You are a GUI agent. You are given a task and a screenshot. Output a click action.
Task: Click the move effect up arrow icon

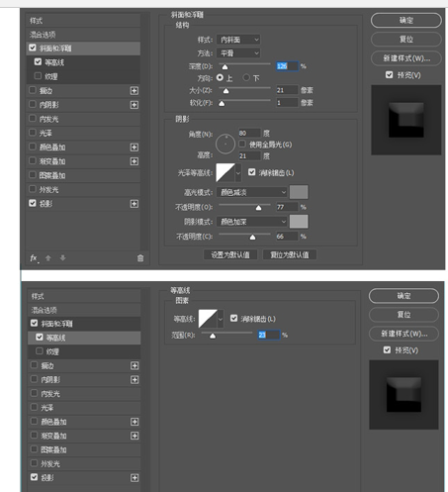pos(48,258)
